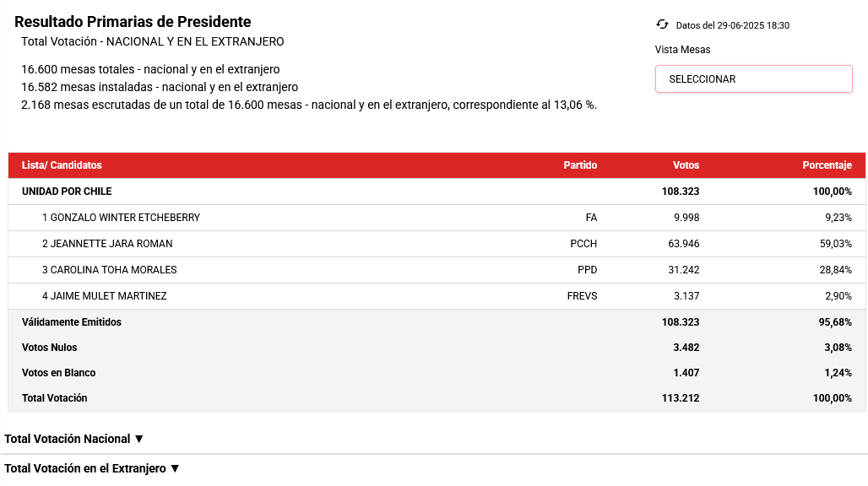
Task: Select candidate GONZALO WINTER ETCHEBERRY
Action: point(122,218)
